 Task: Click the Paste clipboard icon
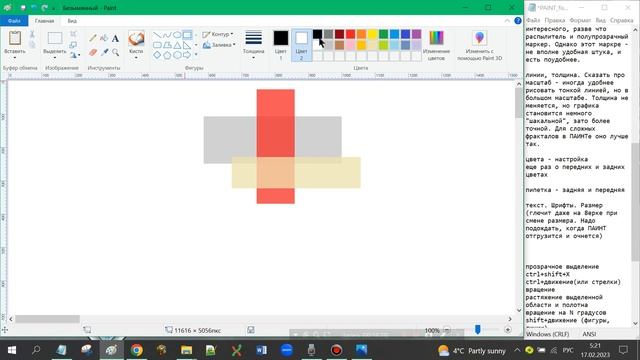coord(15,38)
